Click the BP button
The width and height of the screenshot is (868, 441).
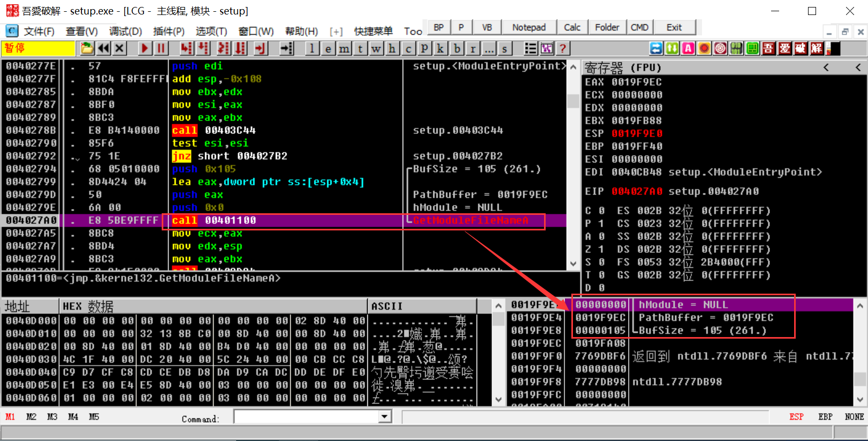pos(439,27)
